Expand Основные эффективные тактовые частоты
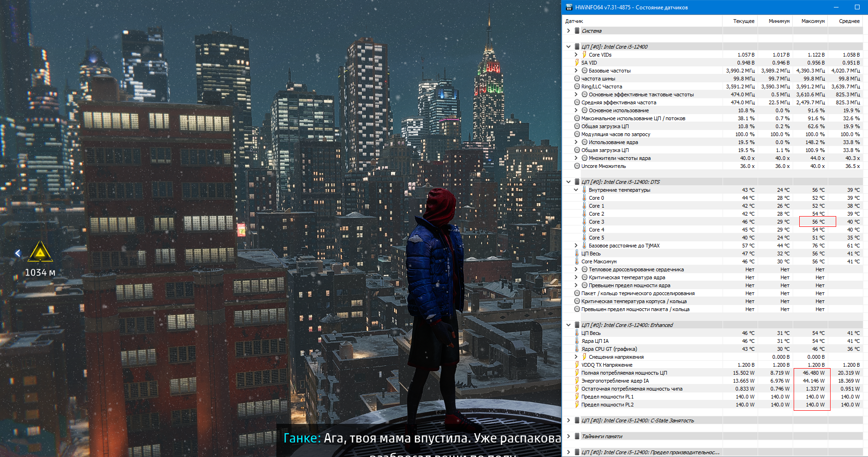 click(x=576, y=94)
